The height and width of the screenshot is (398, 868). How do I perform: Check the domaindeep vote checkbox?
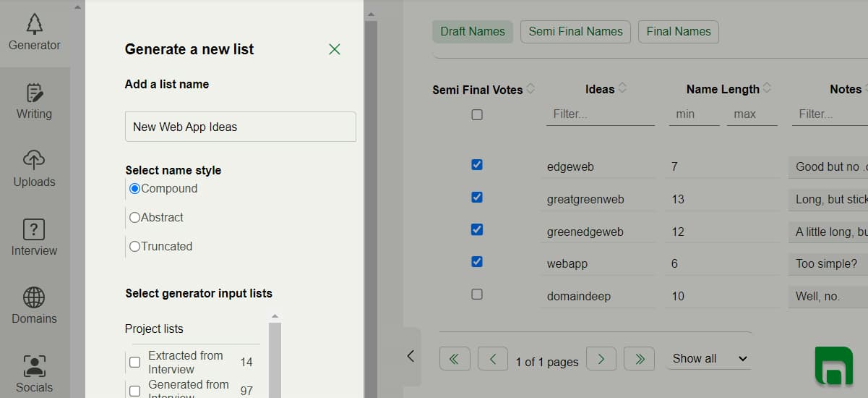(x=477, y=295)
